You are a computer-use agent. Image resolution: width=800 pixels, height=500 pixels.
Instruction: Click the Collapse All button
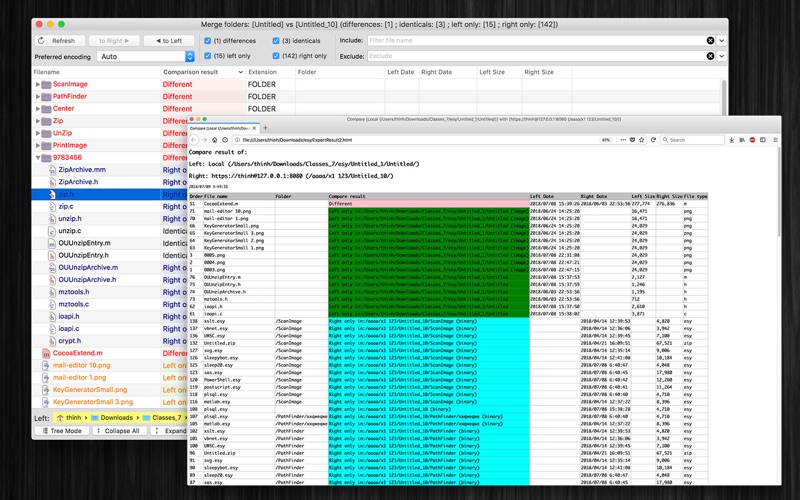[120, 431]
